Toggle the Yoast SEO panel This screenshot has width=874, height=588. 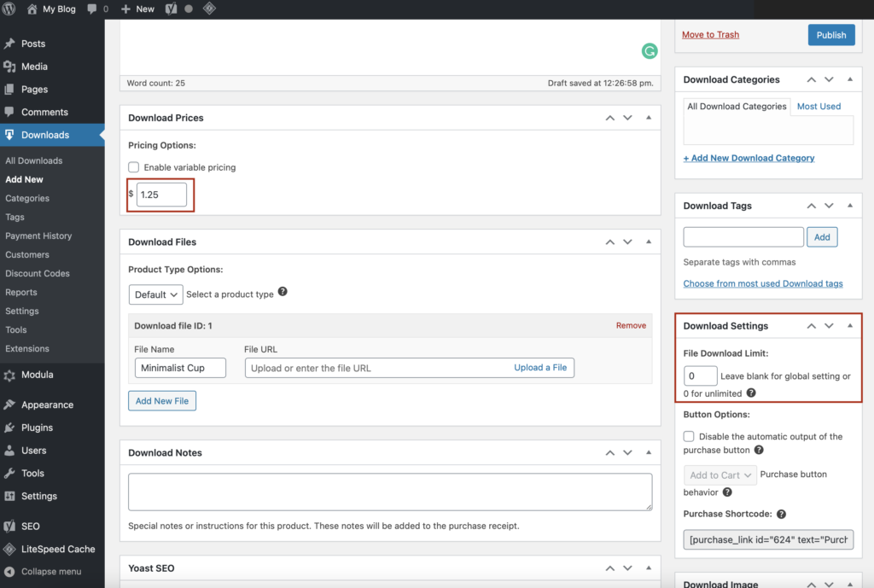click(x=649, y=568)
